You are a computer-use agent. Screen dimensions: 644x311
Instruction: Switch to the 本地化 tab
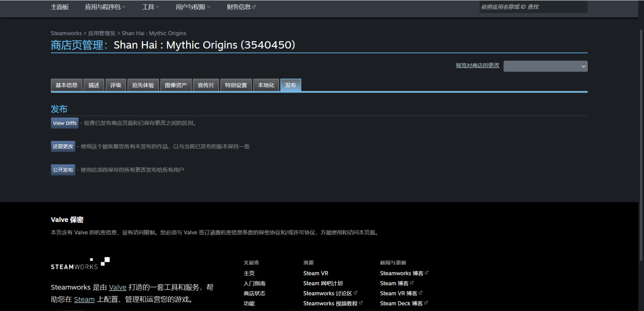click(266, 85)
